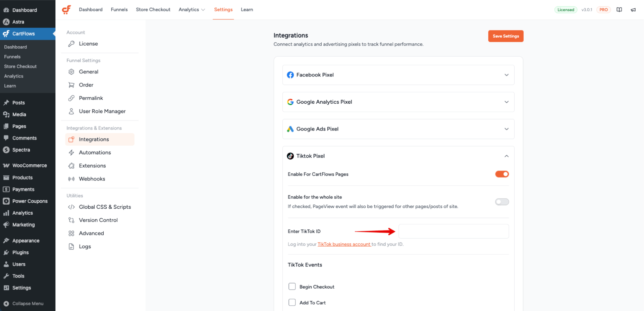644x311 pixels.
Task: Click the Astra logo icon in sidebar
Action: click(x=6, y=22)
